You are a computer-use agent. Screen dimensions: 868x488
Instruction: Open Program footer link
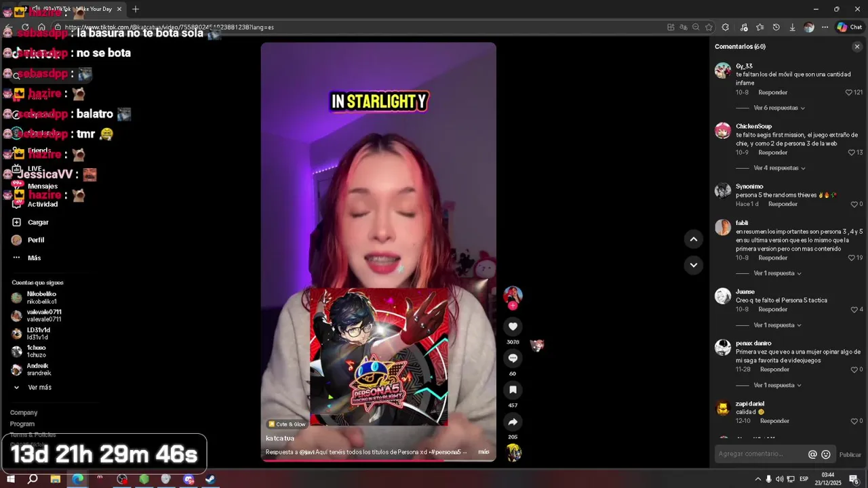click(x=22, y=424)
